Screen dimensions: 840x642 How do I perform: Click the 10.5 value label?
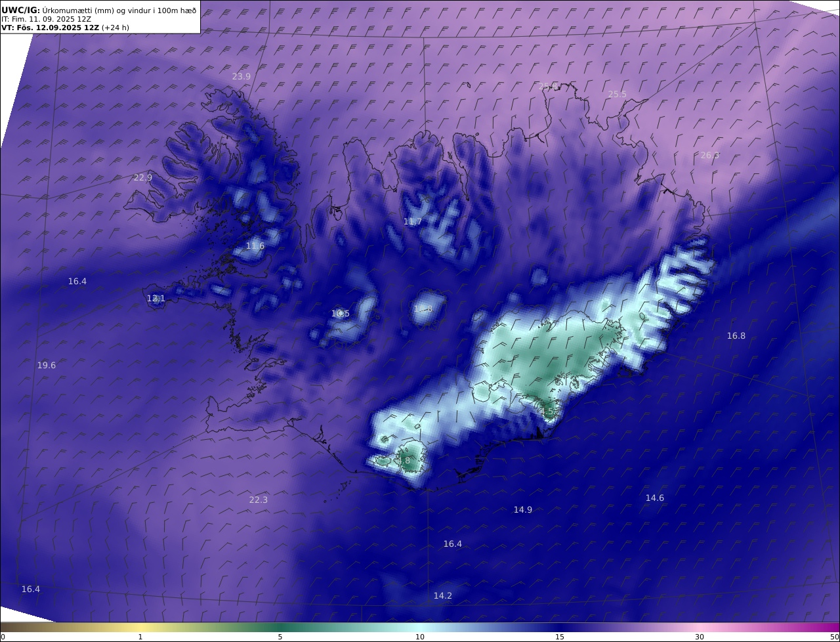click(340, 314)
